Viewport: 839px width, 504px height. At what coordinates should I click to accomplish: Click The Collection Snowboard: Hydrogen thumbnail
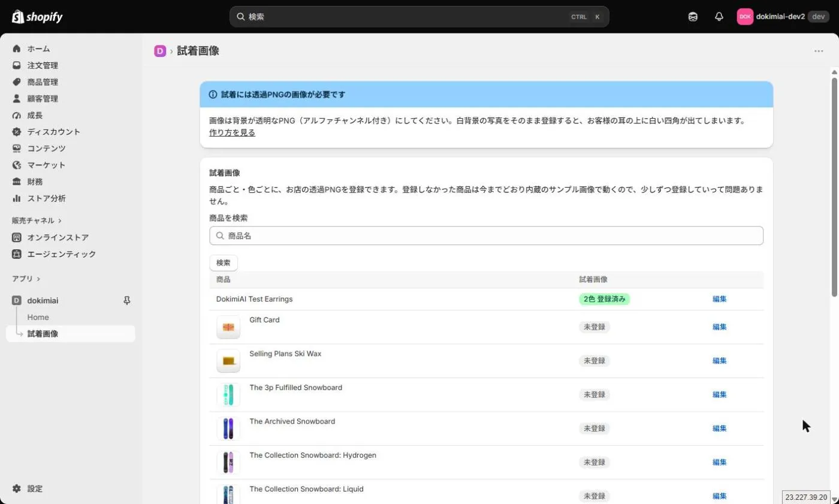click(x=228, y=462)
